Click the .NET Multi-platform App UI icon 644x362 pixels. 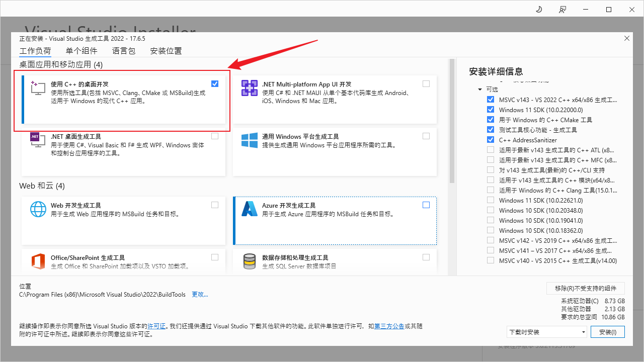tap(249, 87)
